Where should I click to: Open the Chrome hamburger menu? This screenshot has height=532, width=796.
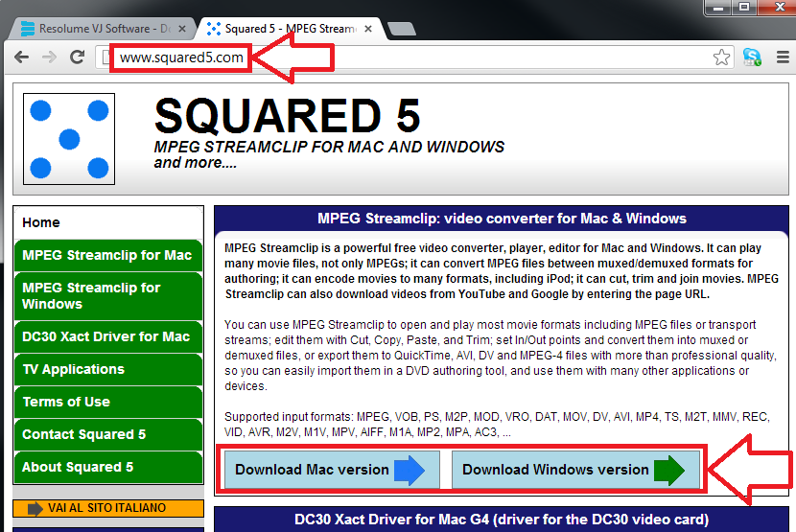tap(783, 57)
